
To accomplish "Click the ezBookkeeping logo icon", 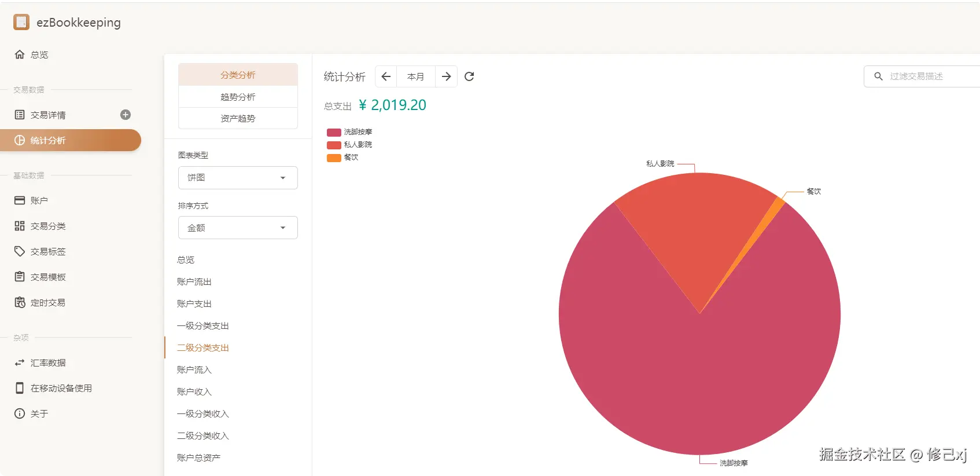I will point(21,22).
